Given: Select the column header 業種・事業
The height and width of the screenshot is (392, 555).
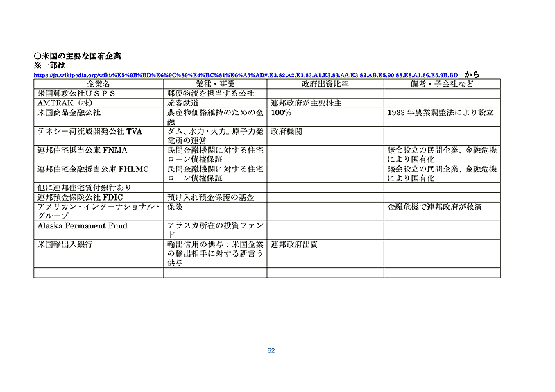Looking at the screenshot, I should [x=215, y=84].
